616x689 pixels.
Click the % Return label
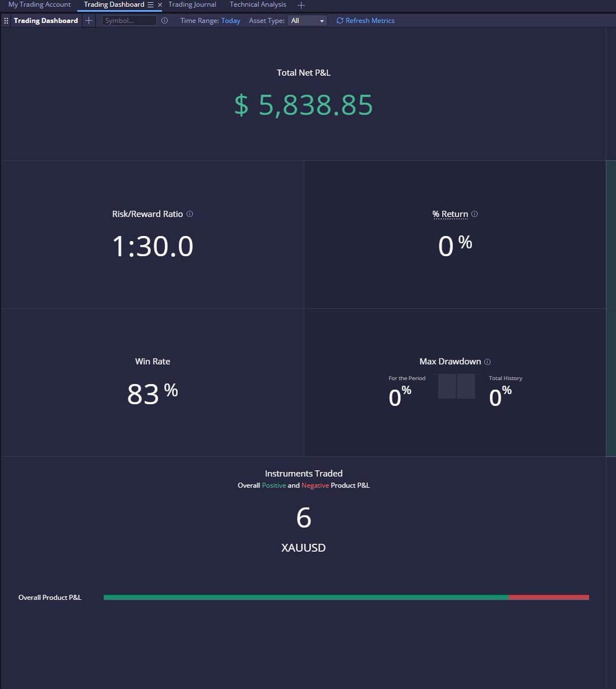coord(450,214)
